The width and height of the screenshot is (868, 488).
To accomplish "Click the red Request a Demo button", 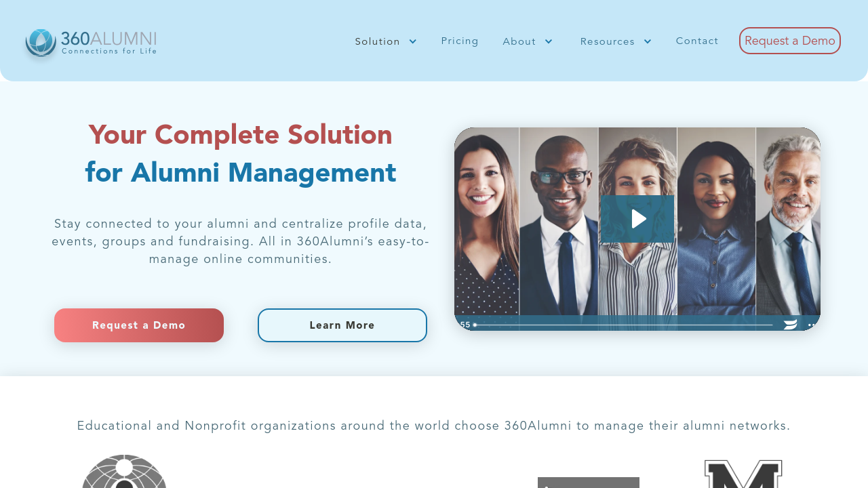I will point(139,325).
